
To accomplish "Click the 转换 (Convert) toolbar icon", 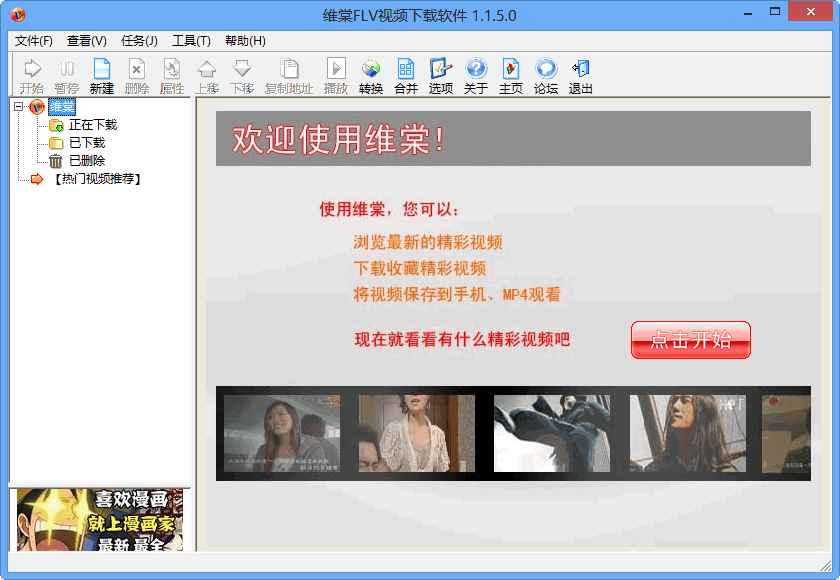I will point(371,75).
